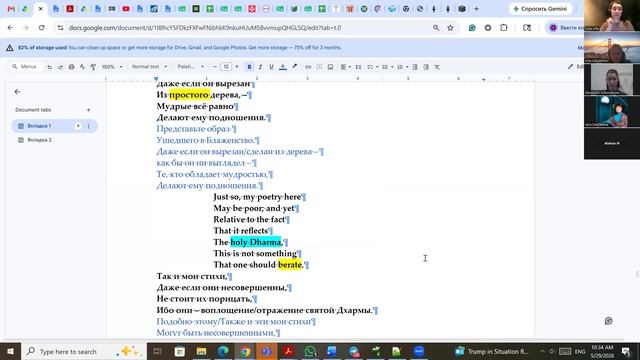Toggle Underline formatting
The height and width of the screenshot is (360, 640).
[271, 67]
